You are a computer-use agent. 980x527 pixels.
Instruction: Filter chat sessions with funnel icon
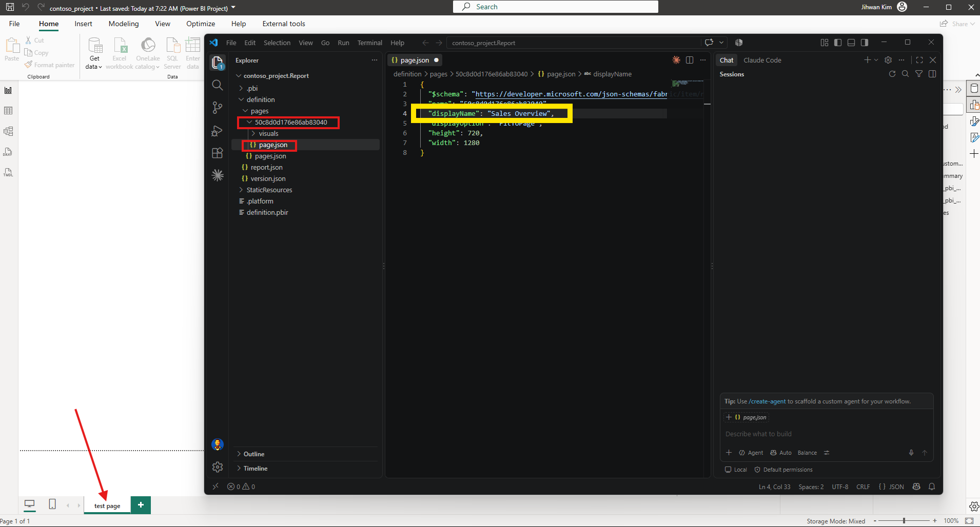(919, 74)
